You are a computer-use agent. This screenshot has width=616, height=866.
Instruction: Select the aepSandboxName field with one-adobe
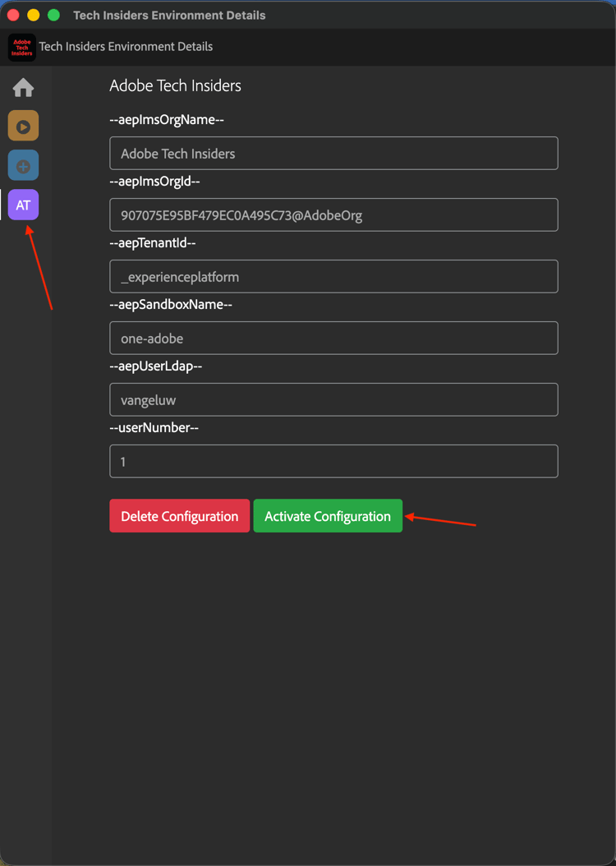coord(334,338)
